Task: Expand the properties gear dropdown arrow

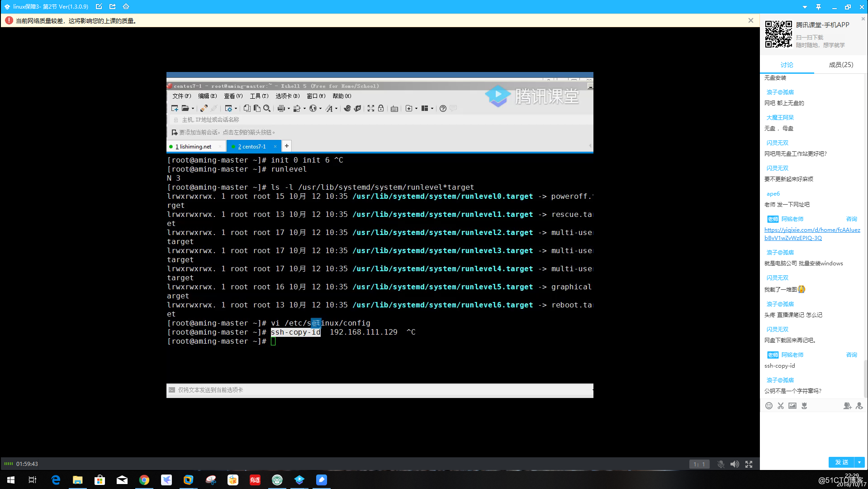Action: 236,109
